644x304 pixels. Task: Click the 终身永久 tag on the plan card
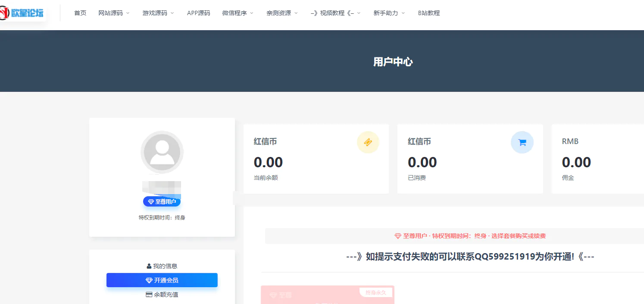tap(376, 292)
